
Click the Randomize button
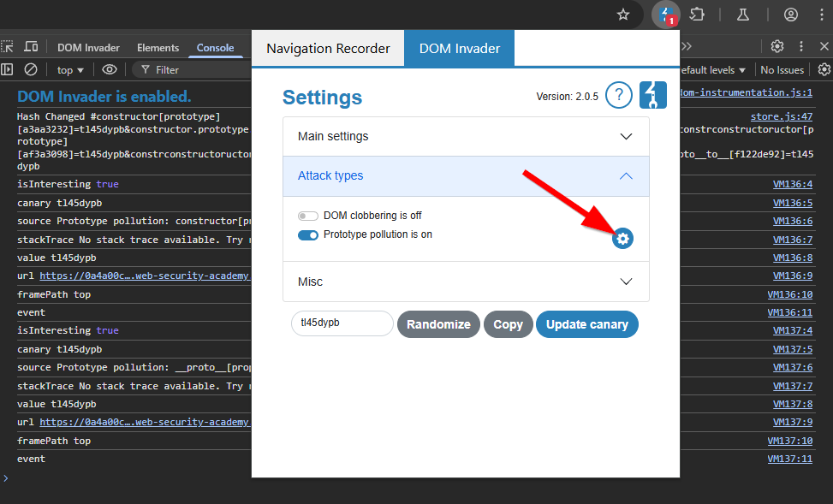click(438, 324)
